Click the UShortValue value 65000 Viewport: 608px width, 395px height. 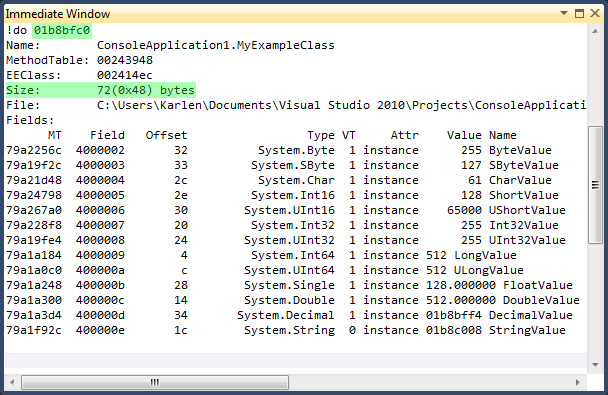click(x=464, y=210)
